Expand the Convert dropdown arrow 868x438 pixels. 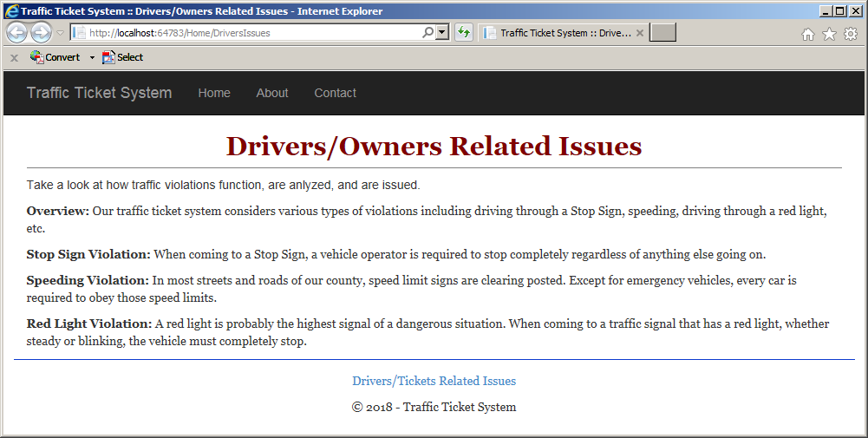click(92, 57)
